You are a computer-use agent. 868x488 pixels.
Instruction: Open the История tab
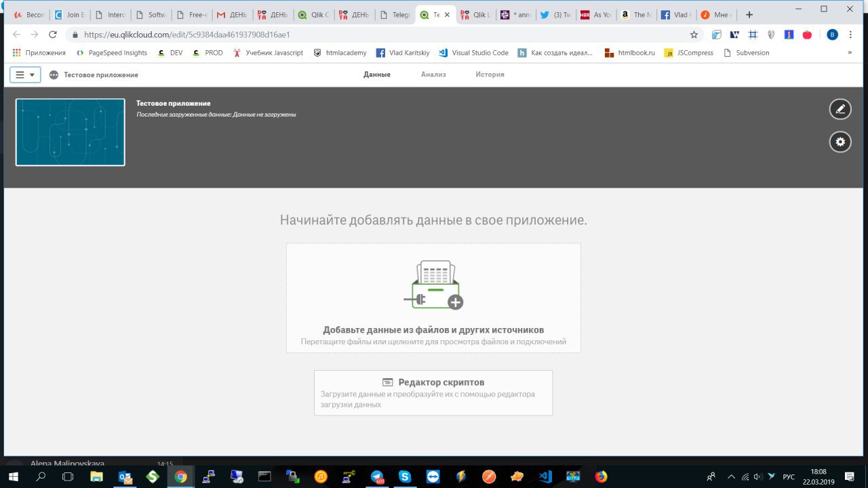[490, 75]
